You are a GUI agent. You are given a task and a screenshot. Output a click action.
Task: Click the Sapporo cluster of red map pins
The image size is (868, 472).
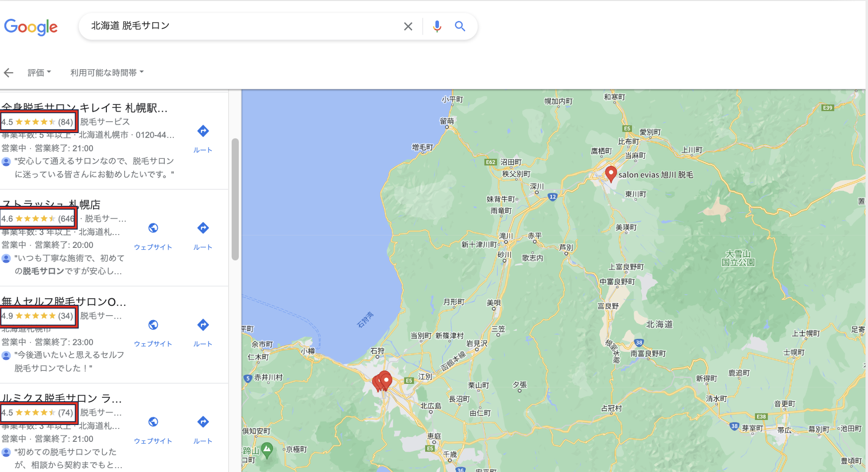pos(383,381)
